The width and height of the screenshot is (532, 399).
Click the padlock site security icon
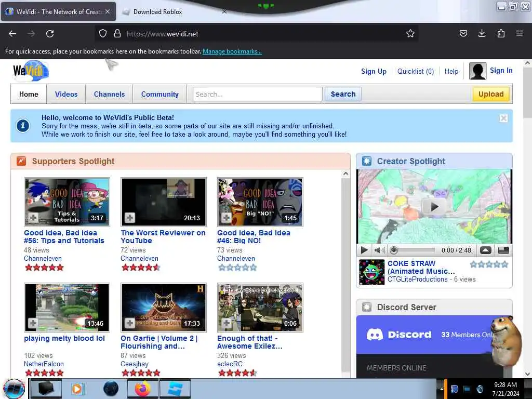(117, 34)
